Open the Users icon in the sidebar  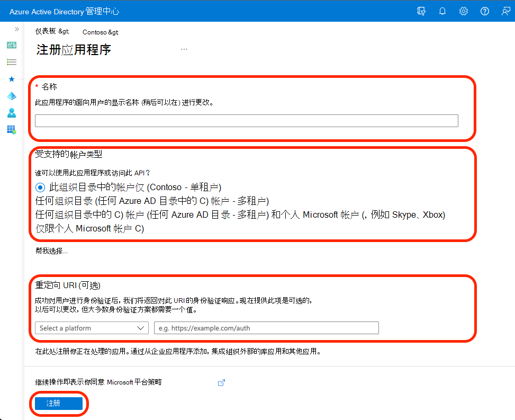coord(12,113)
